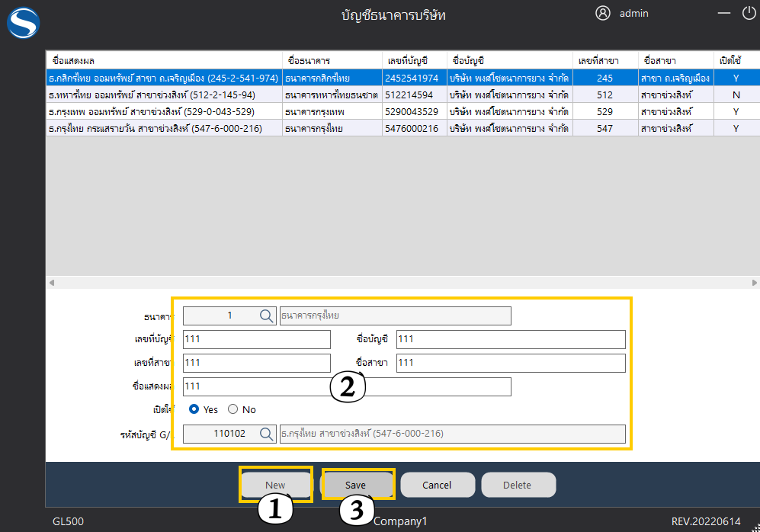Click the account number input field
This screenshot has width=760, height=532.
tap(256, 339)
